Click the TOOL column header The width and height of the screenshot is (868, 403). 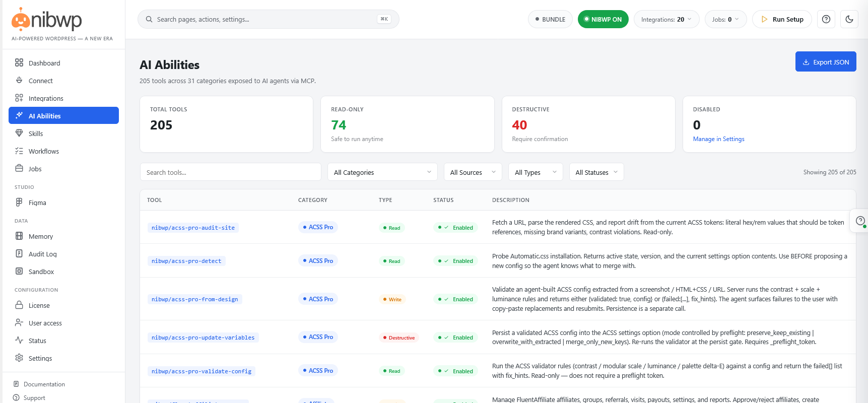point(154,200)
